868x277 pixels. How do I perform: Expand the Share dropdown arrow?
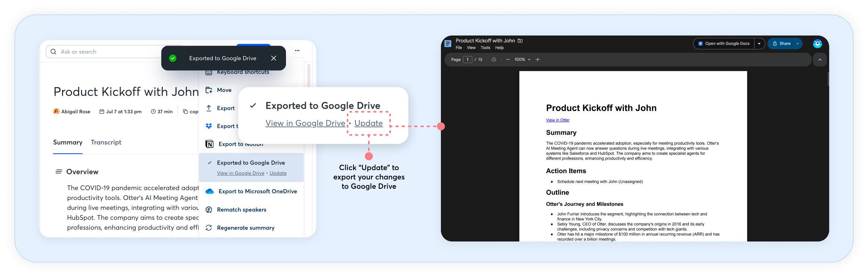tap(798, 44)
